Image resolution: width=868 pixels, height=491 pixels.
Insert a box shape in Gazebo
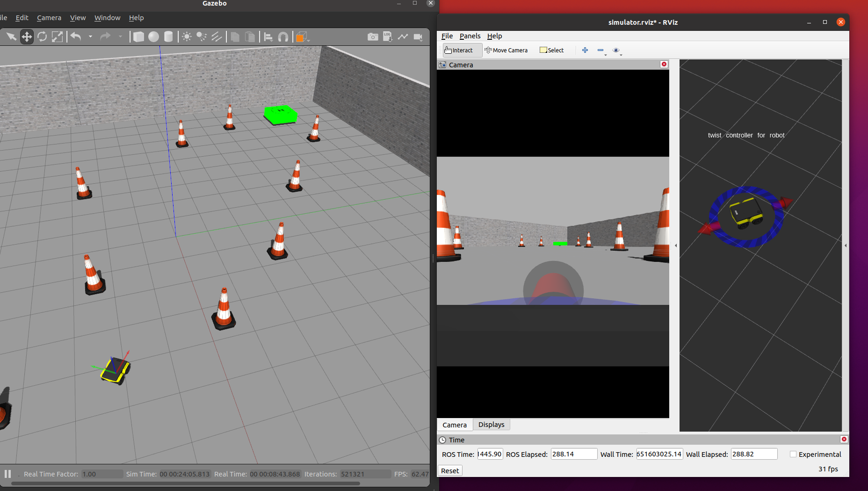pyautogui.click(x=138, y=36)
